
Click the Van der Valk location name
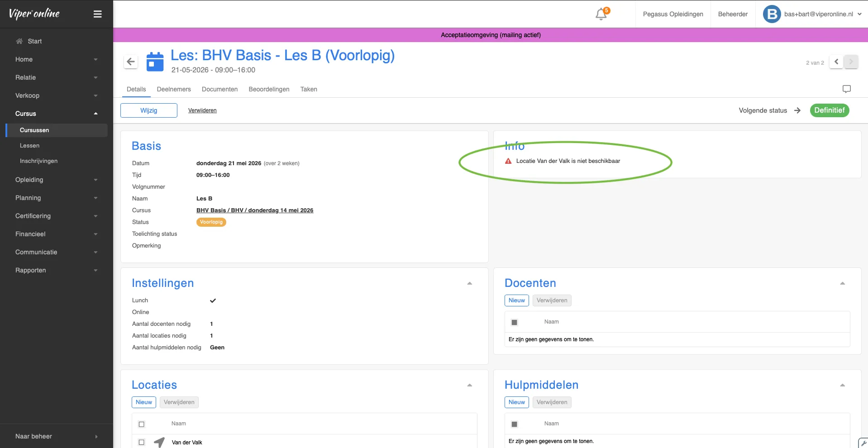(187, 443)
